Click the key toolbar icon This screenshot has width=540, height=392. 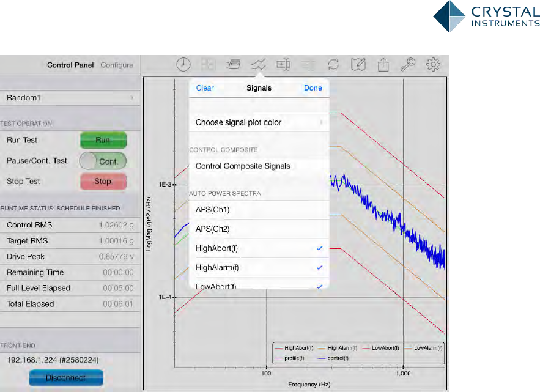pyautogui.click(x=408, y=64)
